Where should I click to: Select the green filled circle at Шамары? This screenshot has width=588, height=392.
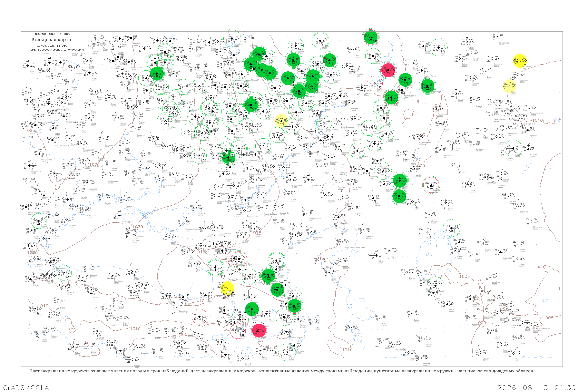(405, 80)
